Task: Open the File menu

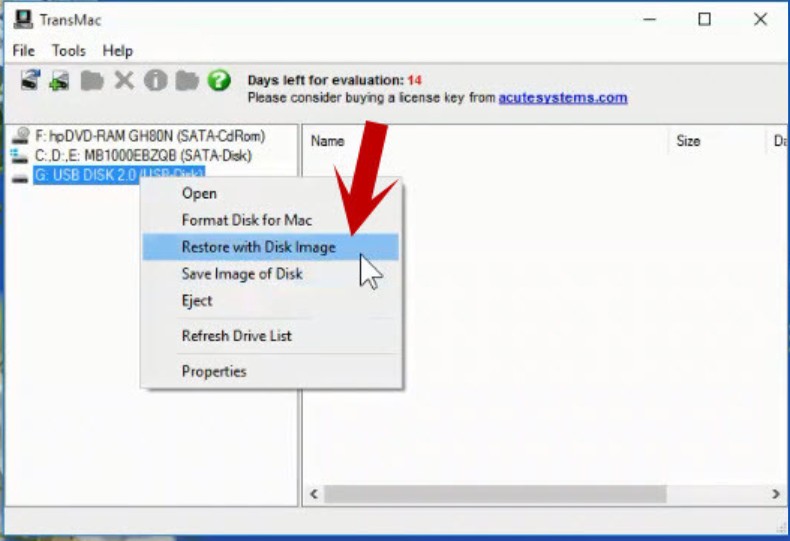Action: coord(23,50)
